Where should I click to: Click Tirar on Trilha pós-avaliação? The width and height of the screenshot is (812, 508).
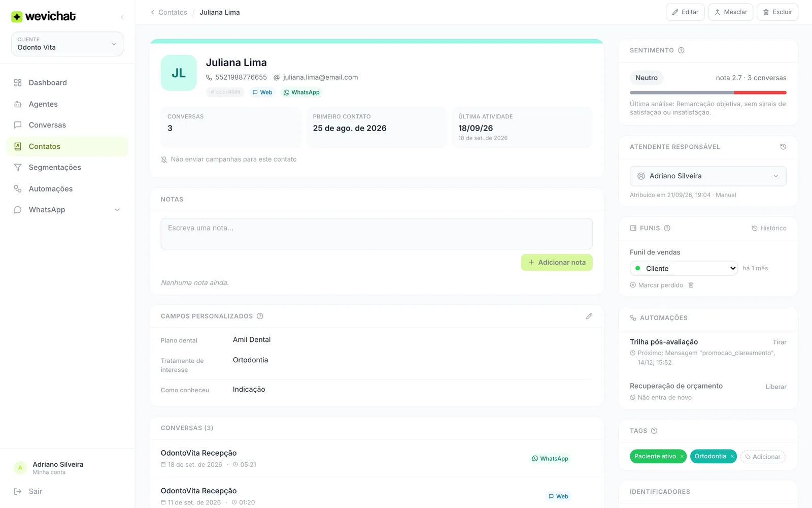pyautogui.click(x=780, y=342)
